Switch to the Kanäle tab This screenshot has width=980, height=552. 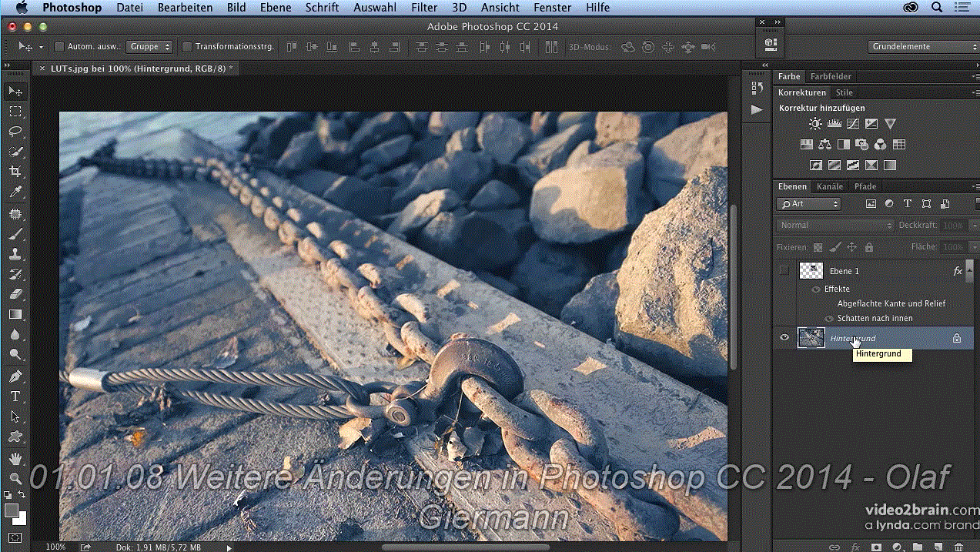(830, 186)
